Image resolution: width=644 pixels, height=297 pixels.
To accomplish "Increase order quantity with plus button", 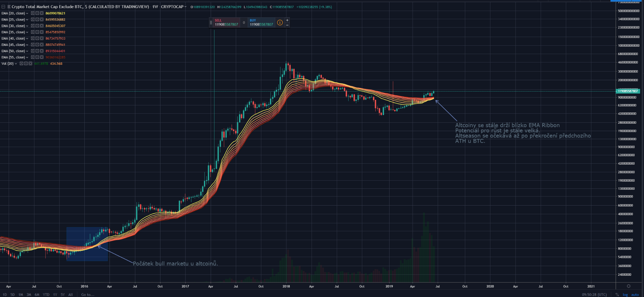I will [287, 20].
